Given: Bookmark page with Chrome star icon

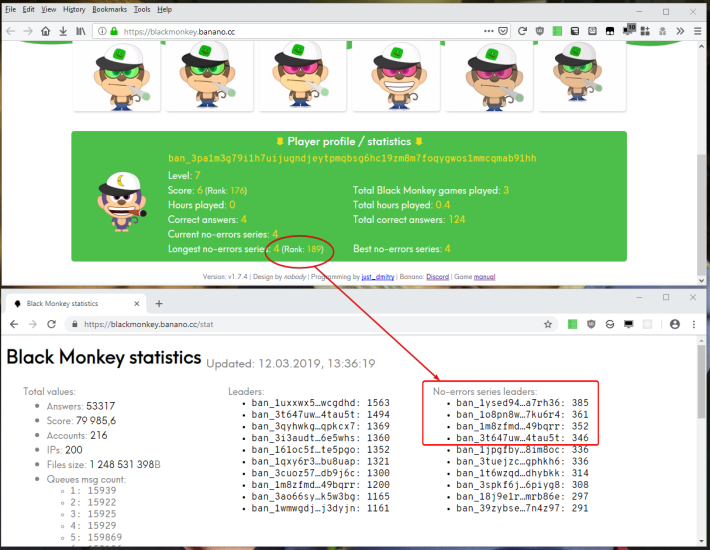Looking at the screenshot, I should tap(548, 324).
